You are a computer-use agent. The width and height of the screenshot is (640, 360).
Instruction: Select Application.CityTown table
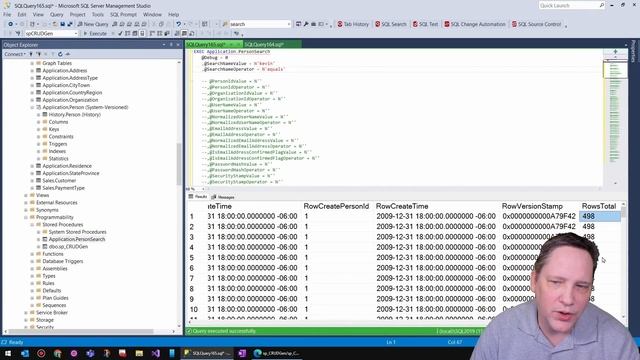click(x=66, y=85)
